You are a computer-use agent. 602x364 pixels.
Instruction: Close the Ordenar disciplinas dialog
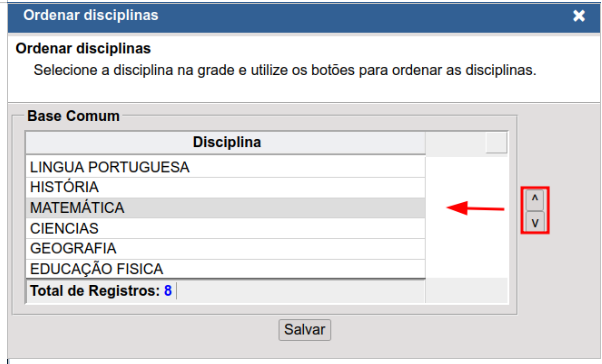[x=579, y=16]
